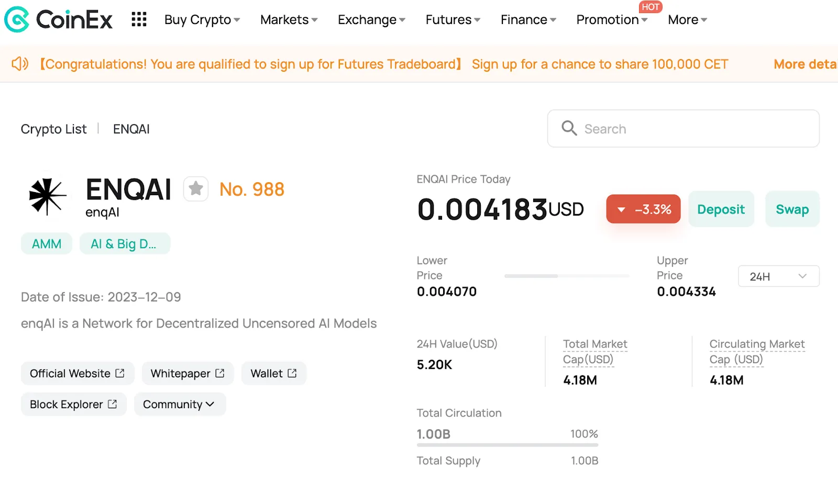Click the Lower Price 0.004070 value
The width and height of the screenshot is (838, 504).
(x=447, y=292)
